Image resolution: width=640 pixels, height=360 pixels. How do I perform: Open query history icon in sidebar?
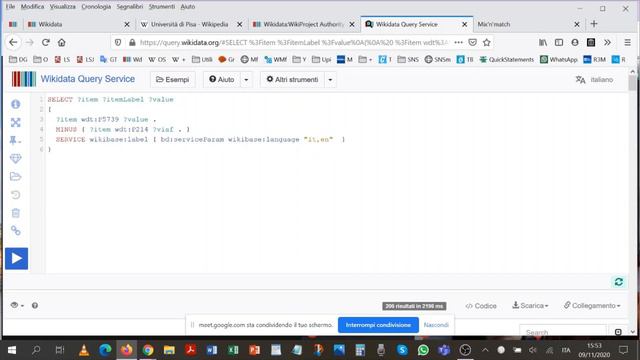coord(16,195)
